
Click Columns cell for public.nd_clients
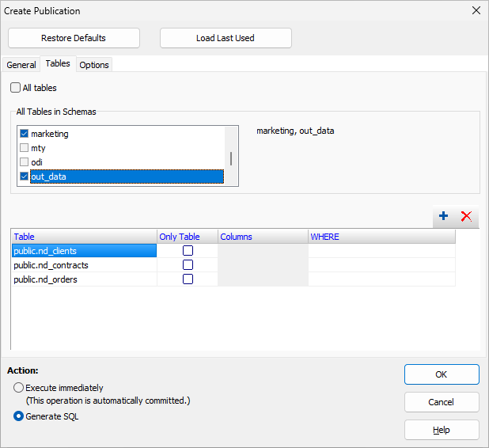pos(263,251)
